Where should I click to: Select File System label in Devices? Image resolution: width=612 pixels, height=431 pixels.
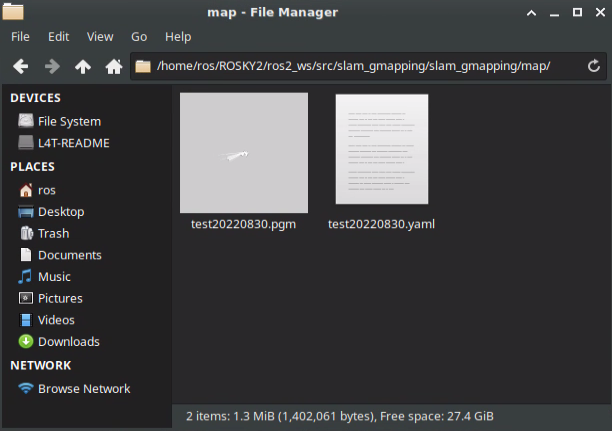point(69,121)
